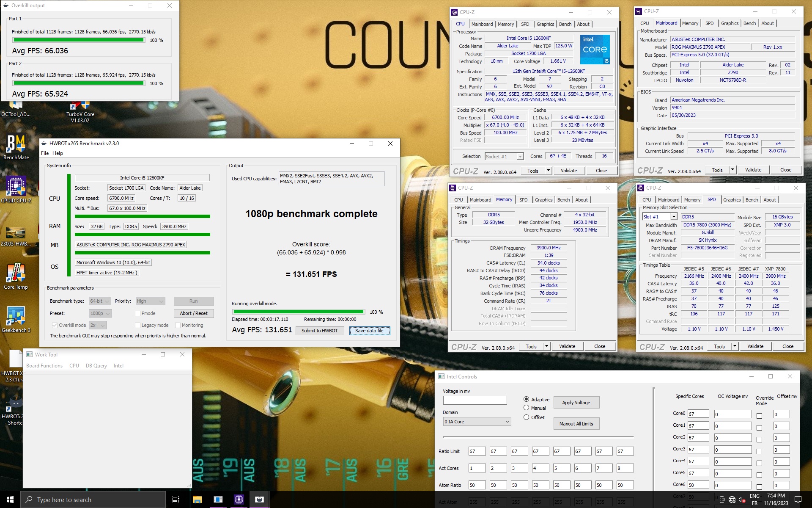
Task: Click Part 1 progress bar in Overkill output
Action: point(79,40)
